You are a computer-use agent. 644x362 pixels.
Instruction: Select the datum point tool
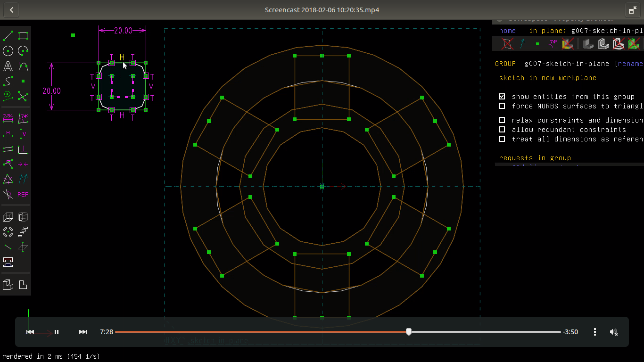[23, 81]
